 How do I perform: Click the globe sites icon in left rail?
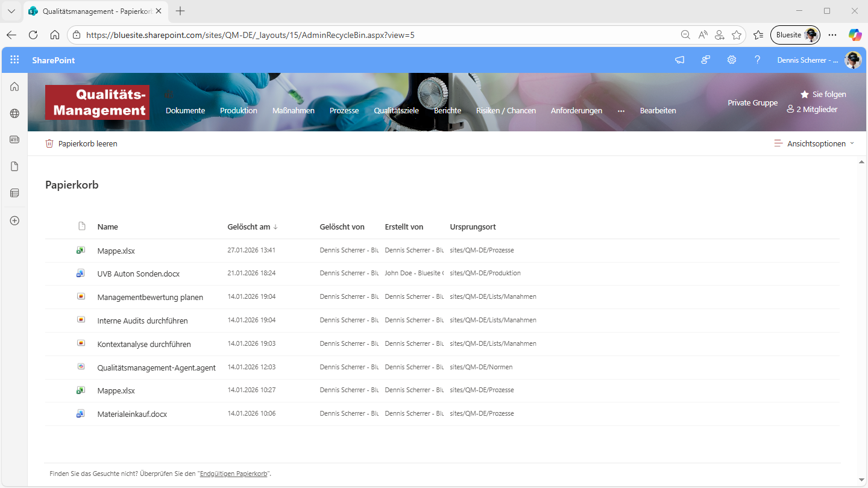(x=14, y=113)
